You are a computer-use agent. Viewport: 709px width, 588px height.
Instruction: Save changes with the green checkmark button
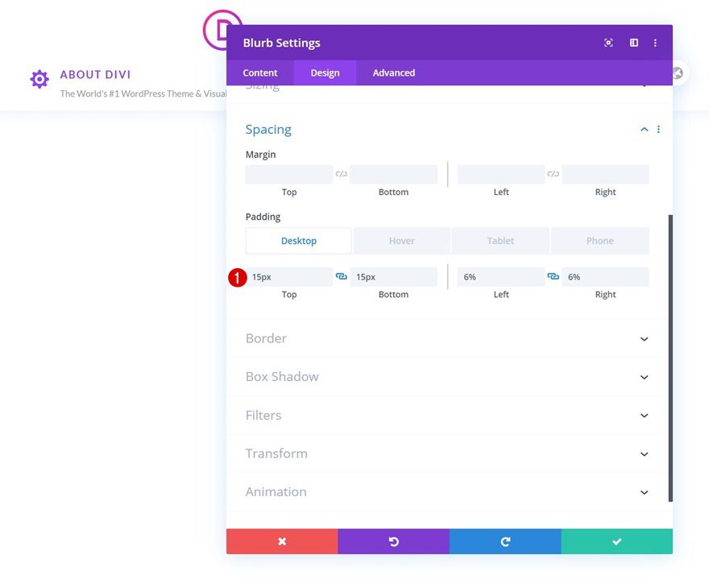[616, 540]
